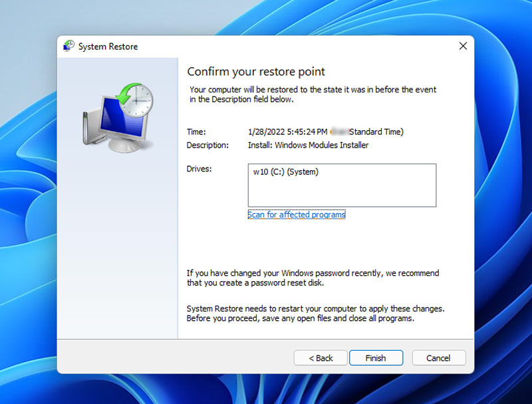Click the blue desktop wallpaper outside the dialog

click(505, 199)
